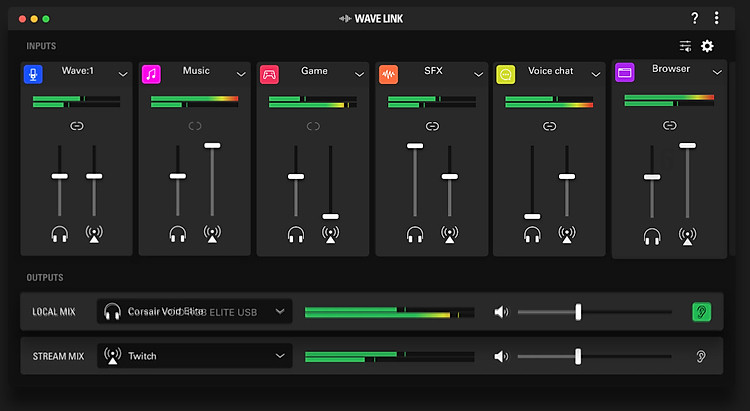Mute the SFX channel headphone output

click(x=415, y=235)
